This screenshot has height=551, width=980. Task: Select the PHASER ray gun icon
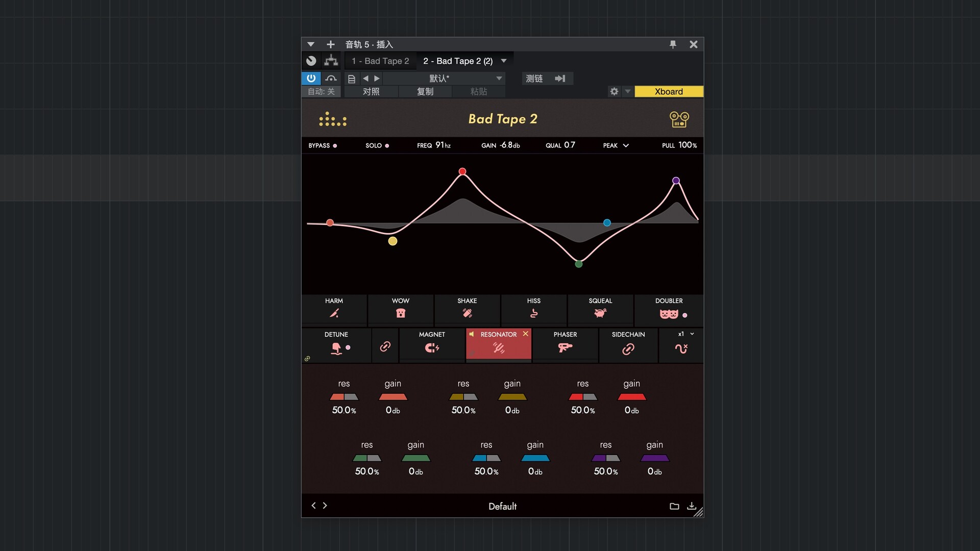pos(565,347)
